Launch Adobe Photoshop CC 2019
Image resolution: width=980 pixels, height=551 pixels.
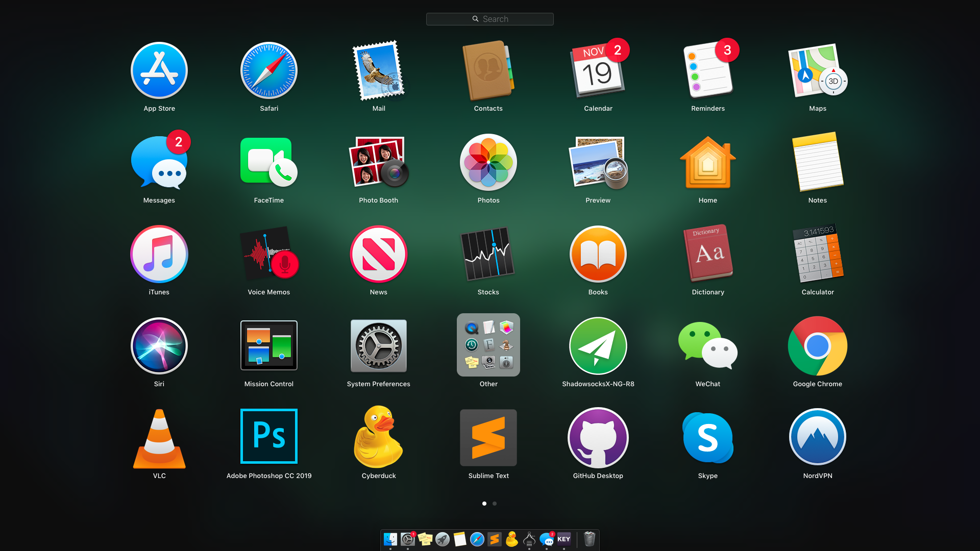coord(269,436)
